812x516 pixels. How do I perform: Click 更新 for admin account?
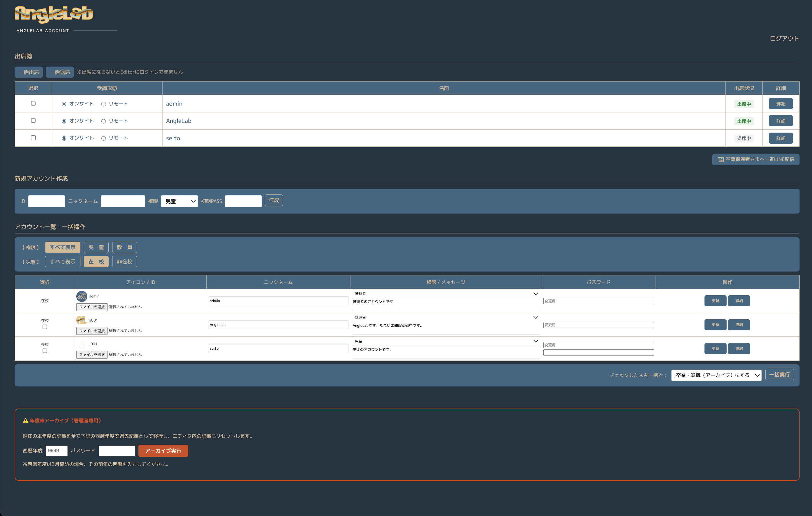tap(715, 301)
